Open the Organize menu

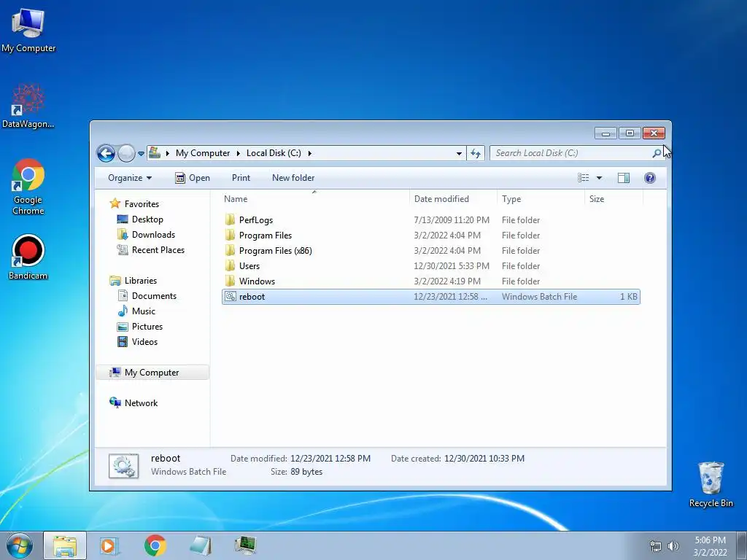(130, 178)
